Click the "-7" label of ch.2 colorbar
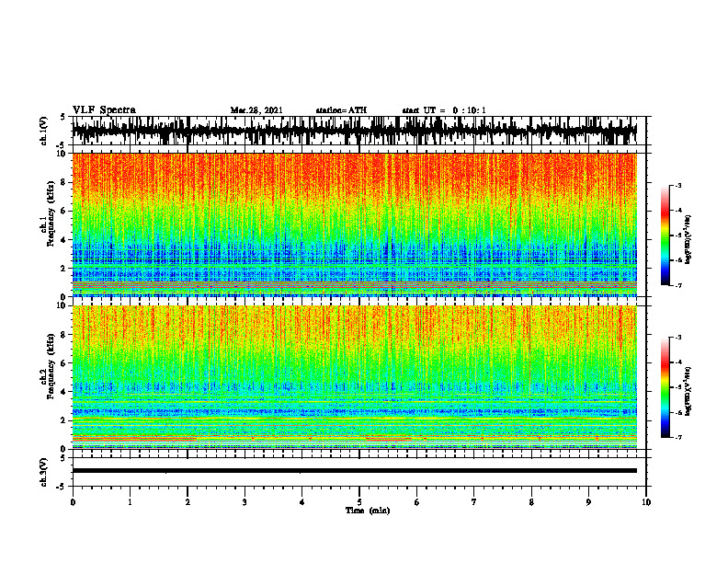728x563 pixels. [678, 437]
